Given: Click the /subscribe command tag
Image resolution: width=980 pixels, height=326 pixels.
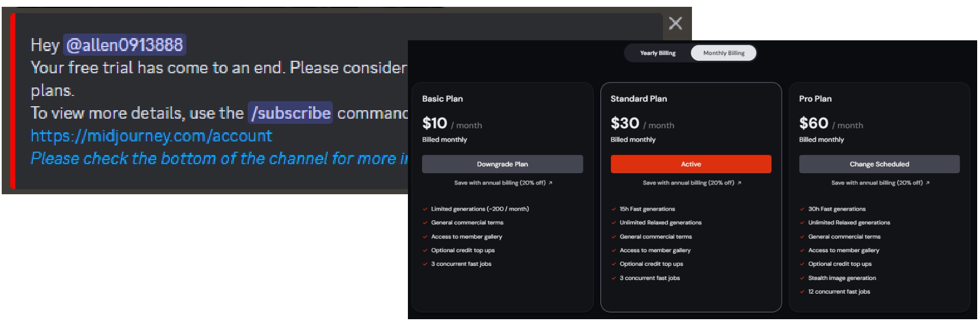Looking at the screenshot, I should [290, 113].
